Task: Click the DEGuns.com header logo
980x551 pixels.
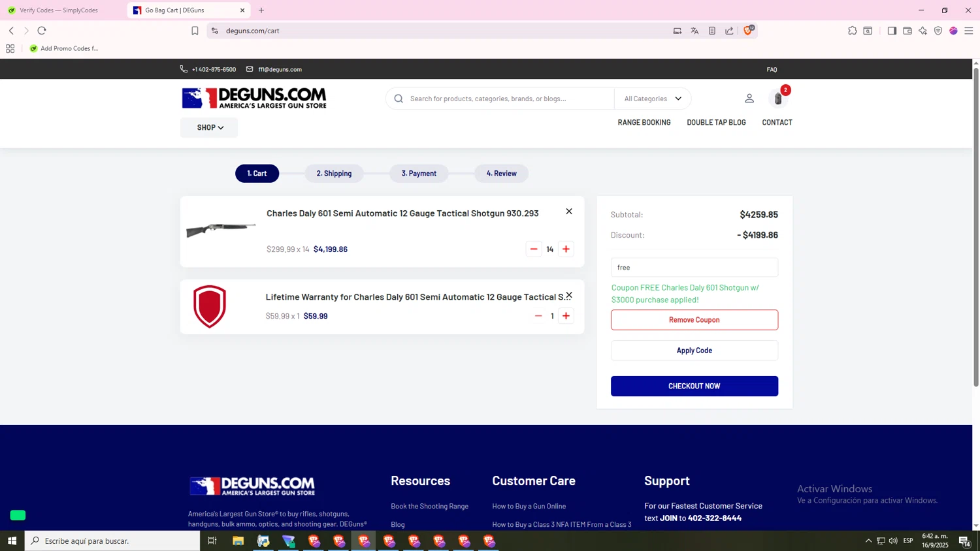Action: click(254, 98)
